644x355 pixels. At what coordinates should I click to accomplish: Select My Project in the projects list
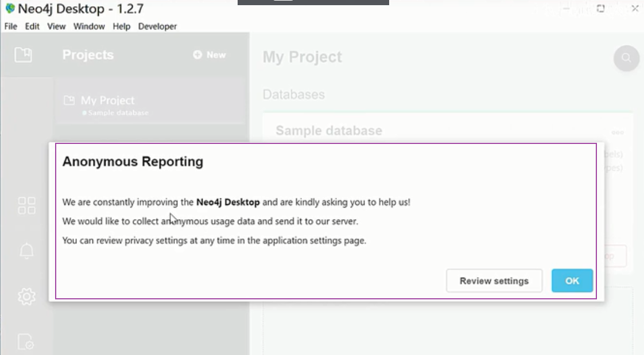(x=107, y=100)
